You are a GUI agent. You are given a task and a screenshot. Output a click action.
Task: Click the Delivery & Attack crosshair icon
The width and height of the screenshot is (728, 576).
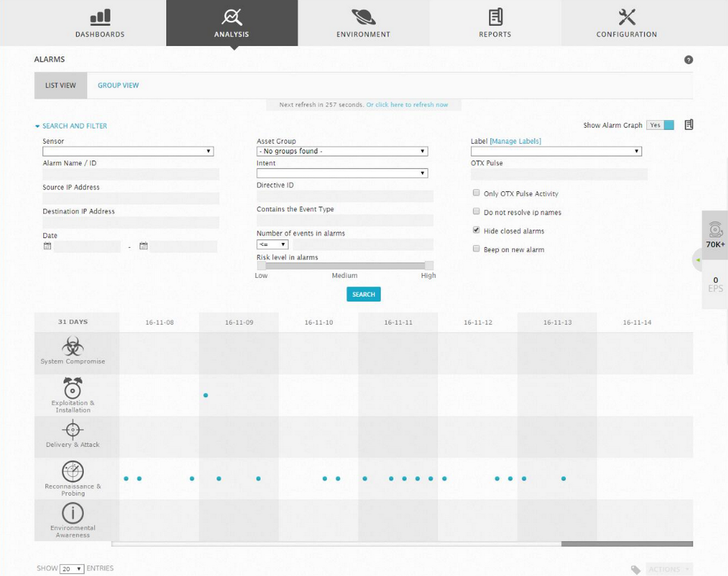pos(73,430)
